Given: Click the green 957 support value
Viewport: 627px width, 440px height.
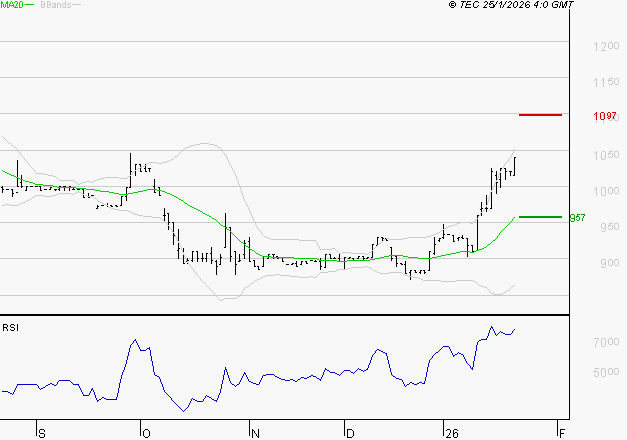Looking at the screenshot, I should [577, 218].
